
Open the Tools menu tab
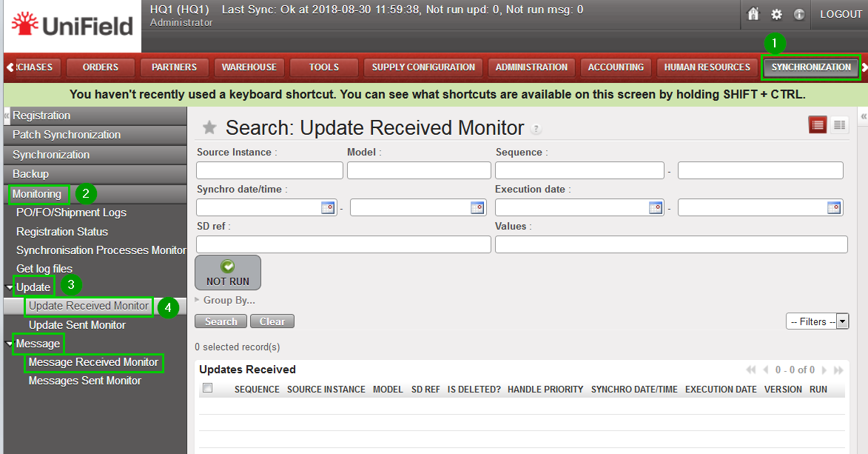(x=324, y=67)
